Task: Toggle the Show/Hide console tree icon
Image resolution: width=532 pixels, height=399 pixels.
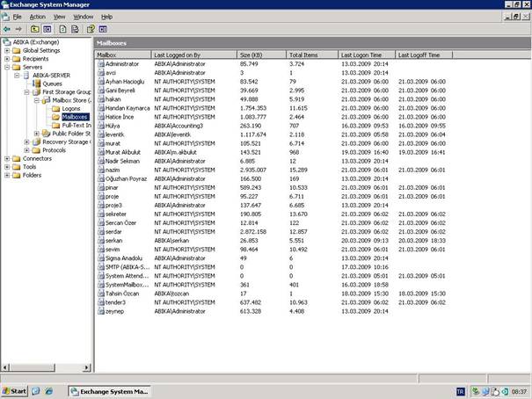Action: pyautogui.click(x=47, y=29)
